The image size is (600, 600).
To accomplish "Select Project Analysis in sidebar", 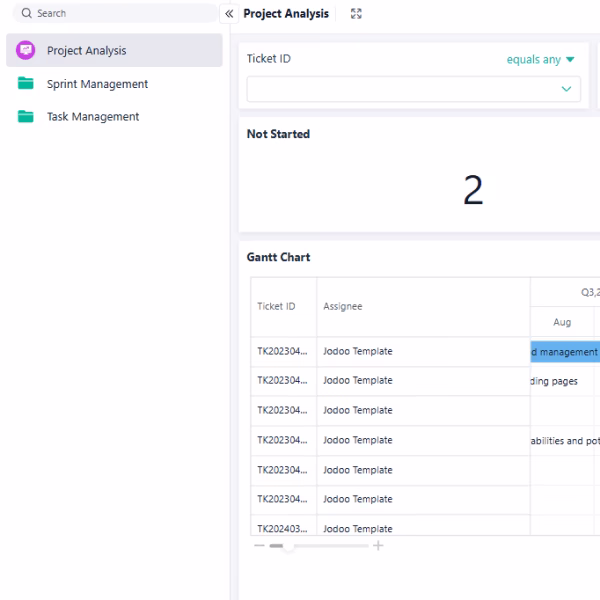I will click(x=86, y=51).
